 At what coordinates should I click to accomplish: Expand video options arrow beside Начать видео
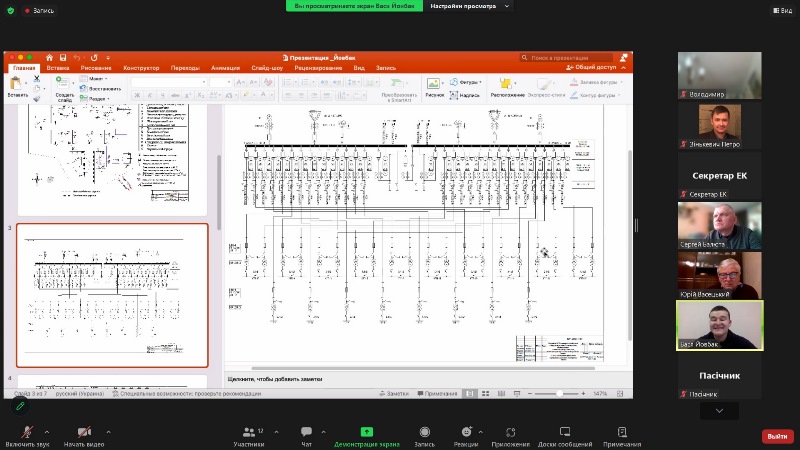108,432
